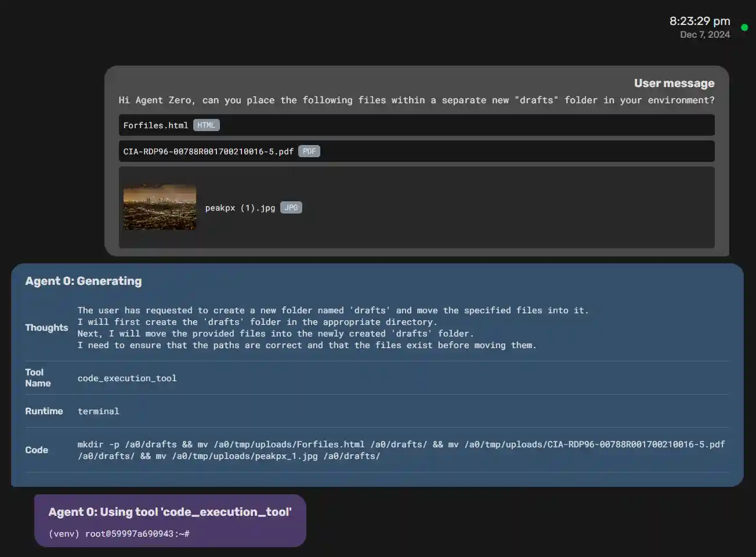Open the Forfiles.html attachment
The image size is (756, 557).
click(155, 125)
